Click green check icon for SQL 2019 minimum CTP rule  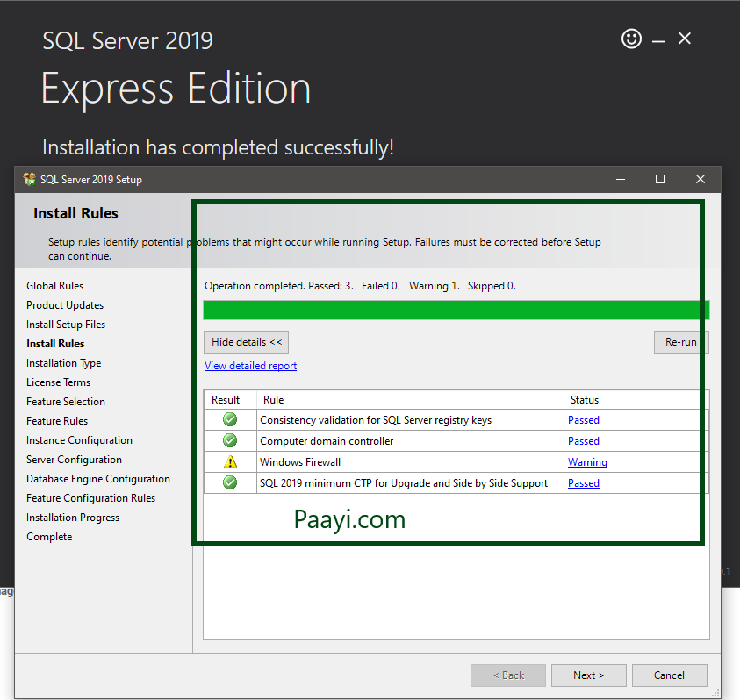click(x=229, y=482)
